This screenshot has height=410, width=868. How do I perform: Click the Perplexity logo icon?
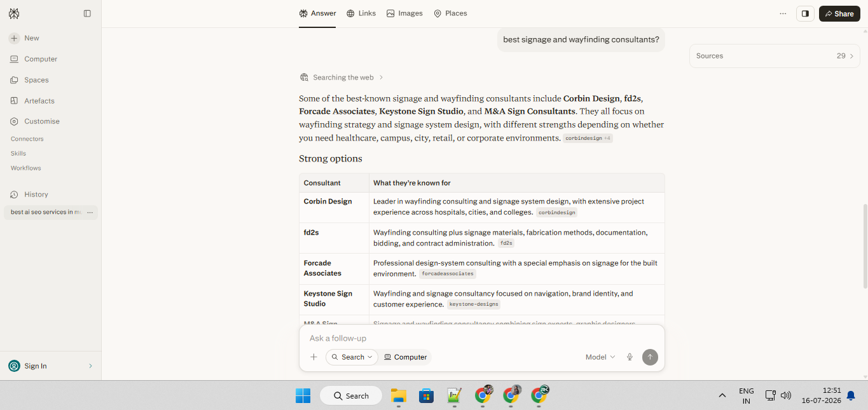14,13
